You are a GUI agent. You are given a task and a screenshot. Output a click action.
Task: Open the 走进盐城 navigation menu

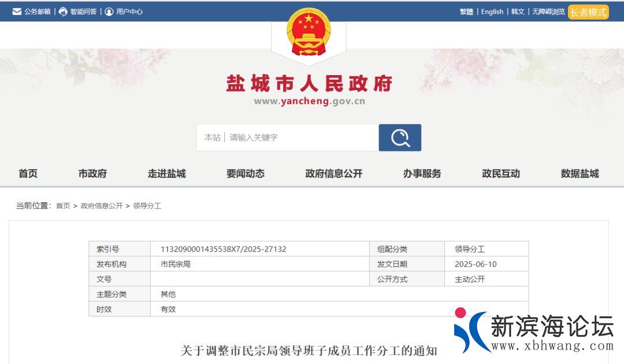(166, 173)
